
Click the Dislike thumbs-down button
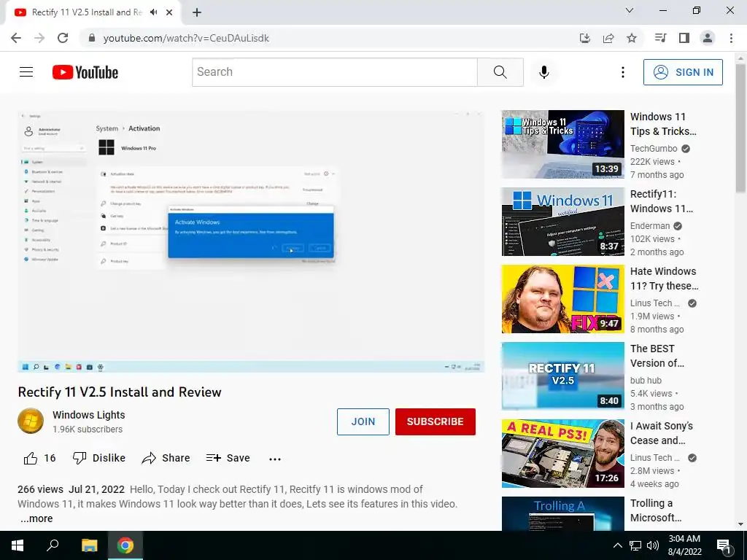pyautogui.click(x=98, y=458)
